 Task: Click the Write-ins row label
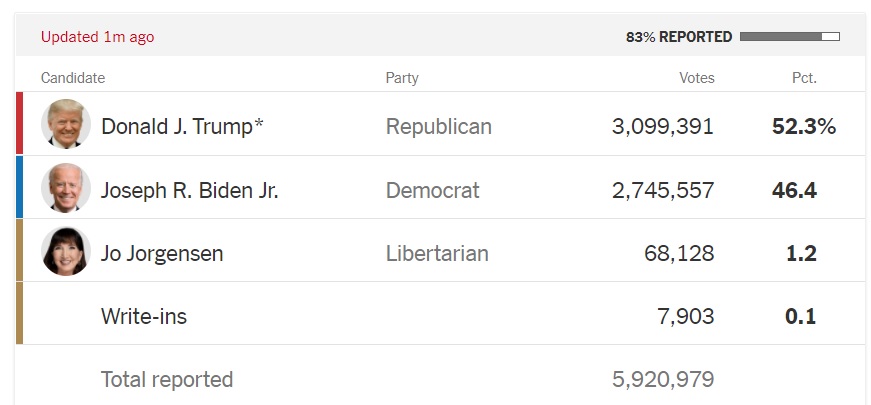143,317
